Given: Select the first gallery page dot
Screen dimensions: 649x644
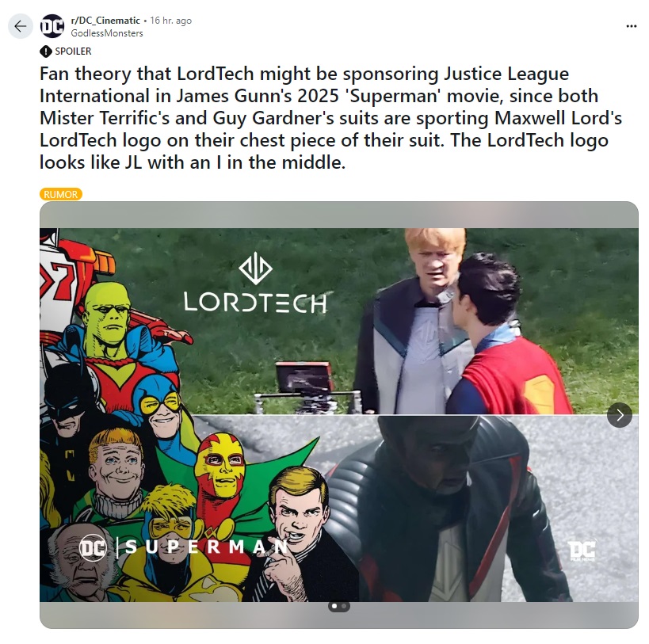Looking at the screenshot, I should pyautogui.click(x=334, y=606).
